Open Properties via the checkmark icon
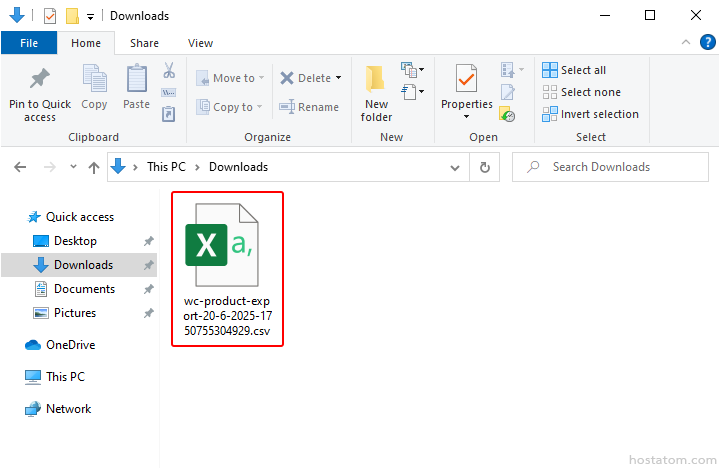 tap(466, 80)
